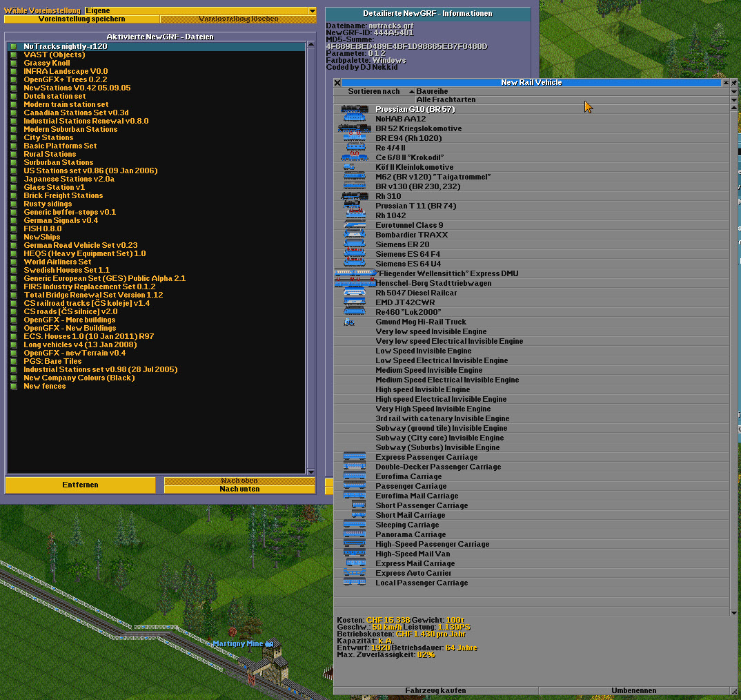741x700 pixels.
Task: Click the Ce 6/8 II Krokodil locomotive icon
Action: pos(355,157)
